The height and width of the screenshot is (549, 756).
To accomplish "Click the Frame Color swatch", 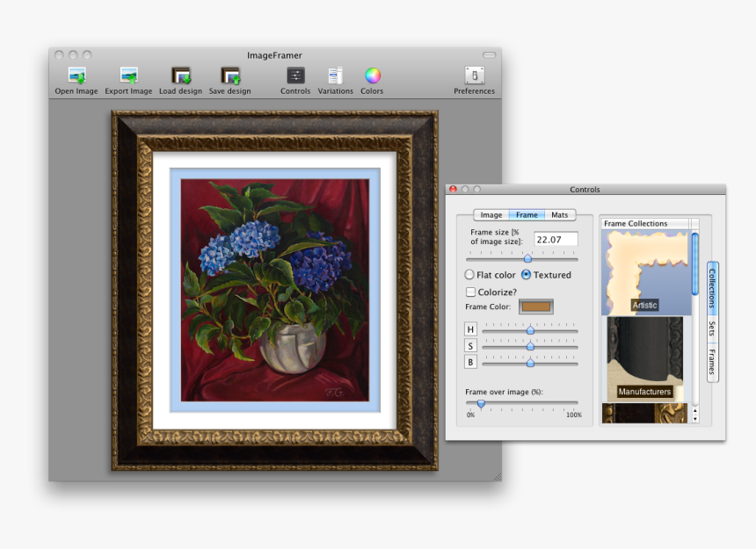I will 535,307.
